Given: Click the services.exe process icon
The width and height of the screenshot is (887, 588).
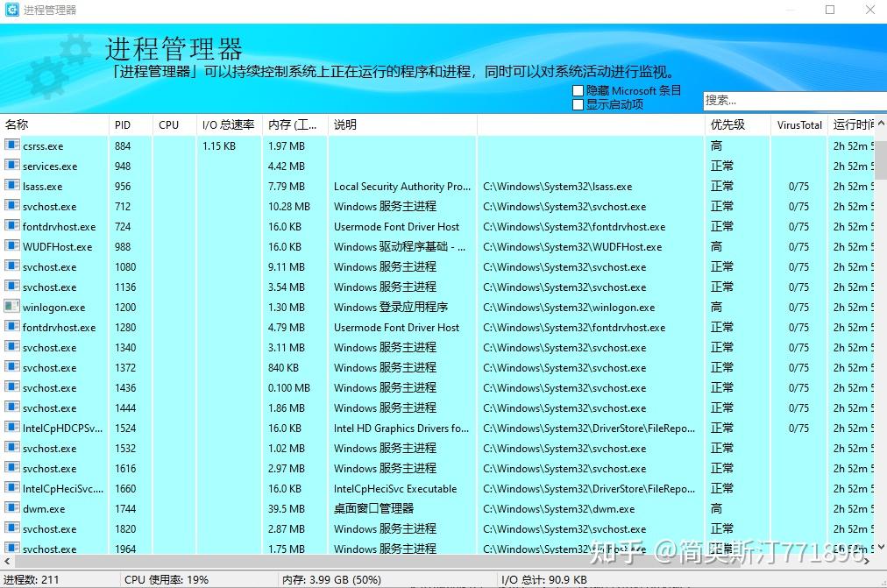Looking at the screenshot, I should point(12,165).
